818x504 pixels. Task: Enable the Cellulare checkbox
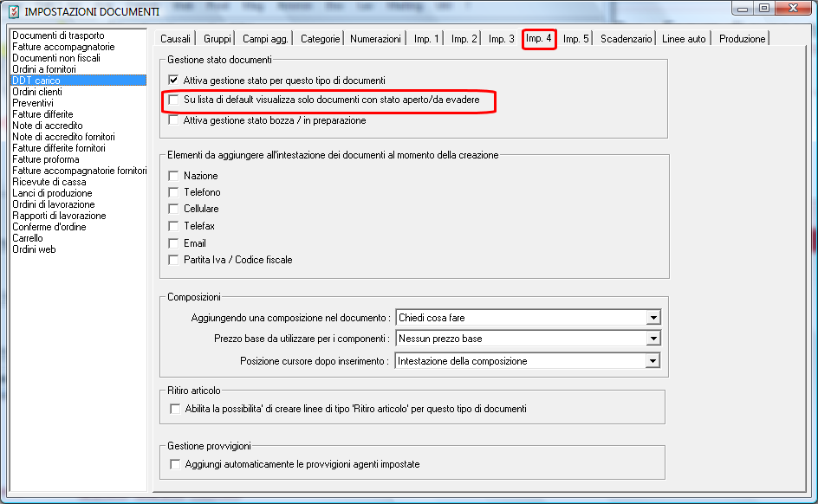[x=173, y=209]
